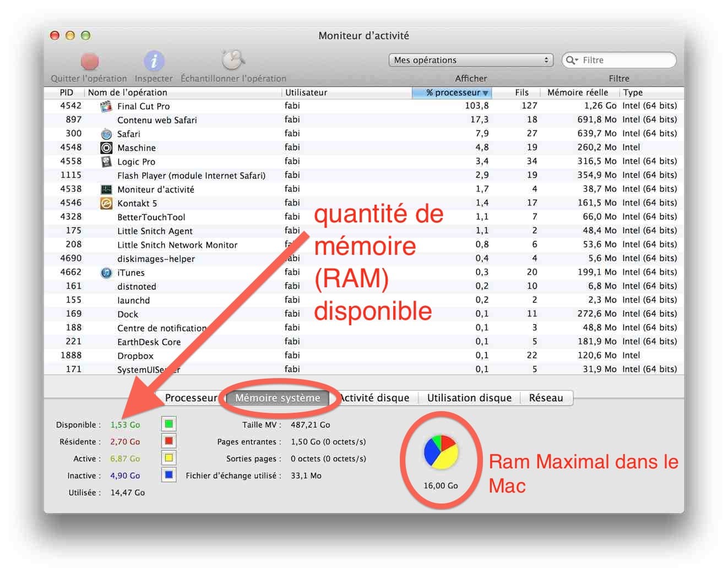Select the Little Snitch Network Monitor row
The width and height of the screenshot is (728, 574).
tap(364, 244)
